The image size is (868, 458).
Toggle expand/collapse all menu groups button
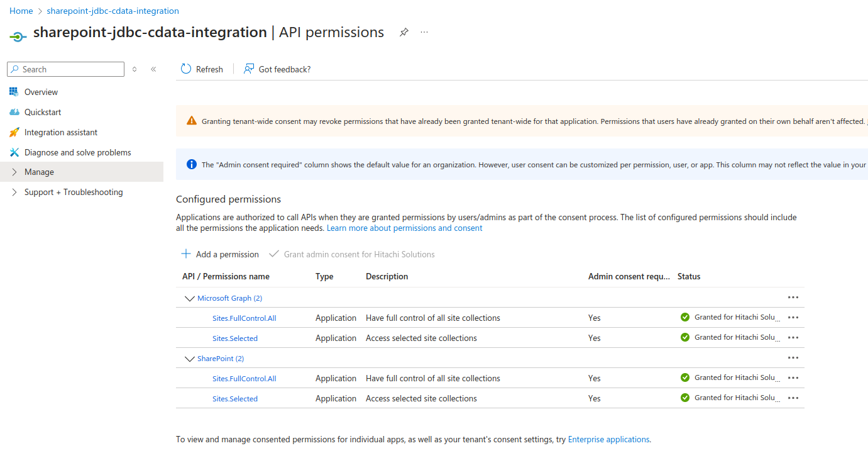click(x=135, y=69)
